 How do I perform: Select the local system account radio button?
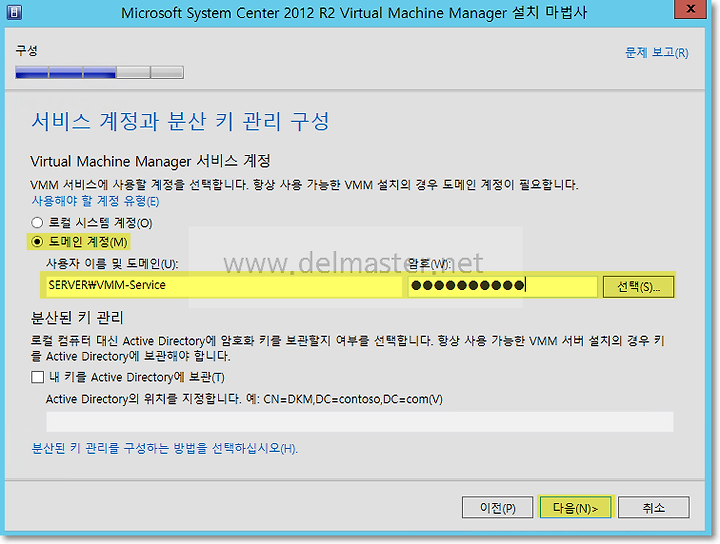click(37, 223)
